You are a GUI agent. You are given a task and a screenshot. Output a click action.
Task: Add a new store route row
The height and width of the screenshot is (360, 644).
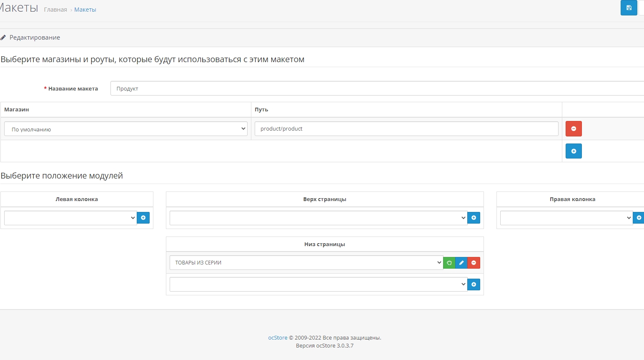(574, 151)
